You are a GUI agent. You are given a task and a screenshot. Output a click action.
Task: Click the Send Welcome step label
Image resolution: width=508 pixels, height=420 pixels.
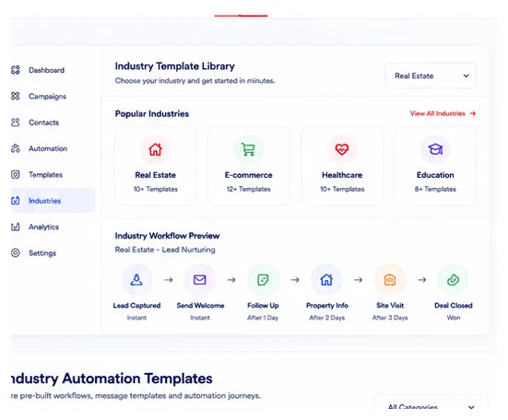[x=200, y=306]
